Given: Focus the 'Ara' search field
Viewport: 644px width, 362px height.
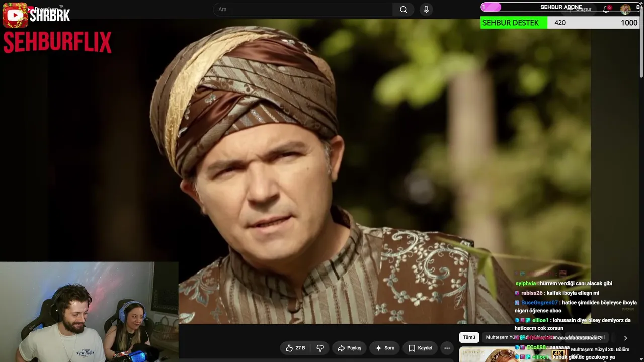Looking at the screenshot, I should coord(303,10).
